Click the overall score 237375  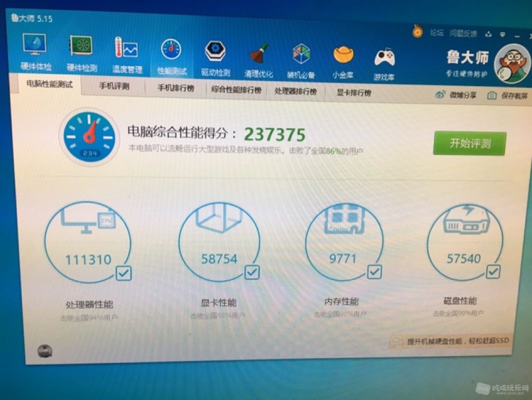pos(275,134)
